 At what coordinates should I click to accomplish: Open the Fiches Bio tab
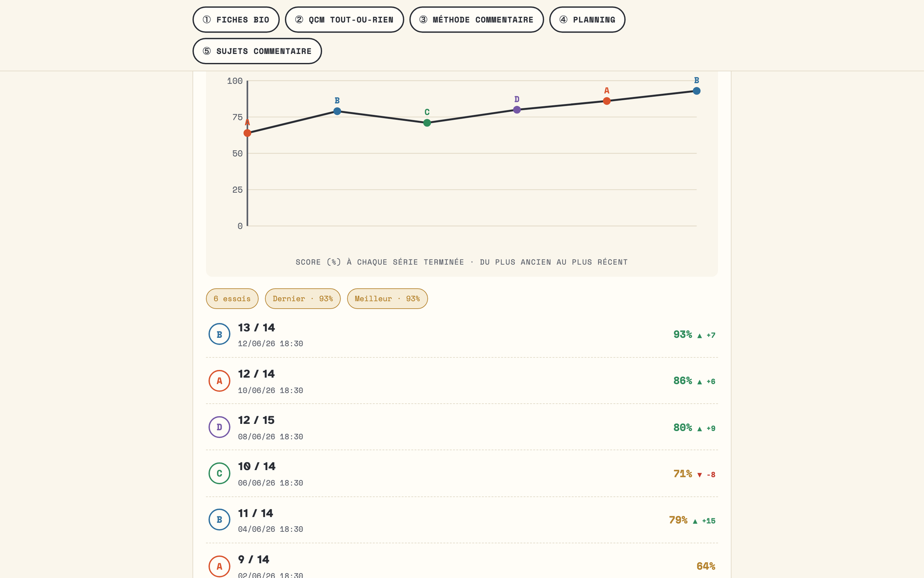point(236,20)
